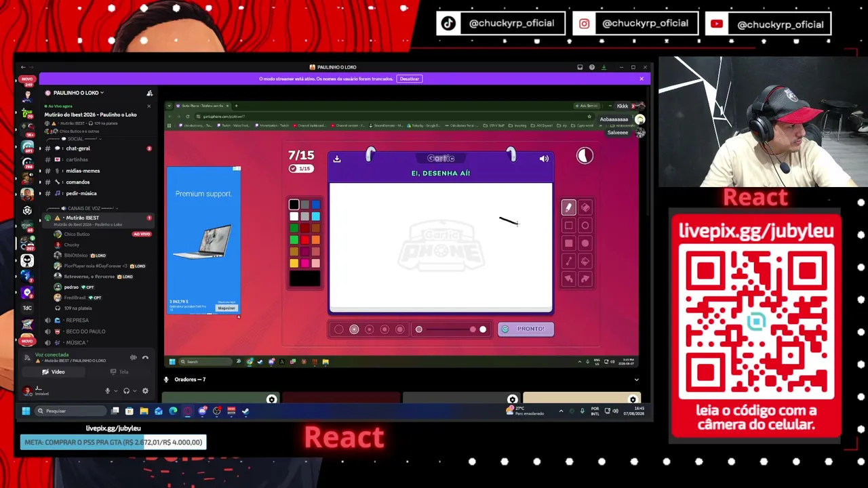The image size is (868, 488).
Task: Toggle the Tela screen share button
Action: tap(119, 372)
